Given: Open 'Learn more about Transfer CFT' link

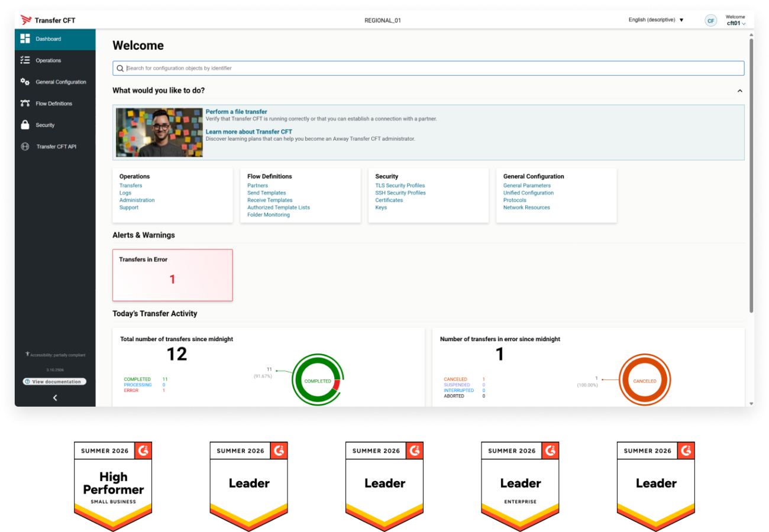Looking at the screenshot, I should point(249,131).
